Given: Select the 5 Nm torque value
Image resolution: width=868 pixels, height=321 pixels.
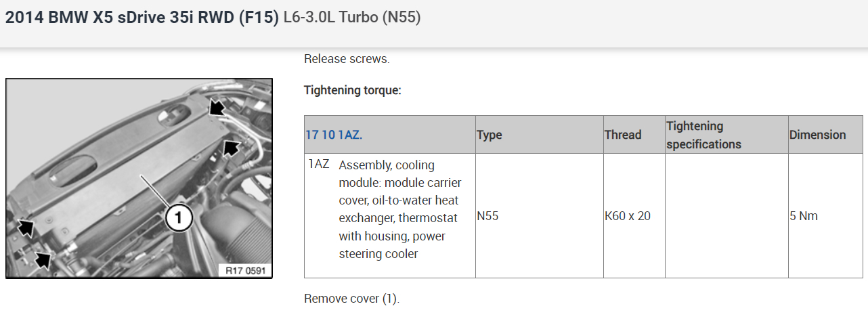Looking at the screenshot, I should pyautogui.click(x=804, y=216).
